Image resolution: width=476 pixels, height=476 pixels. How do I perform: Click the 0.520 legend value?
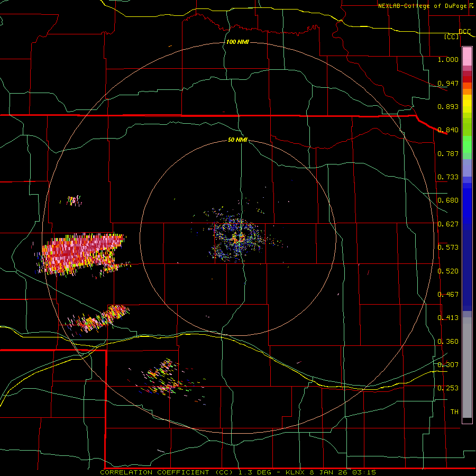click(x=448, y=271)
